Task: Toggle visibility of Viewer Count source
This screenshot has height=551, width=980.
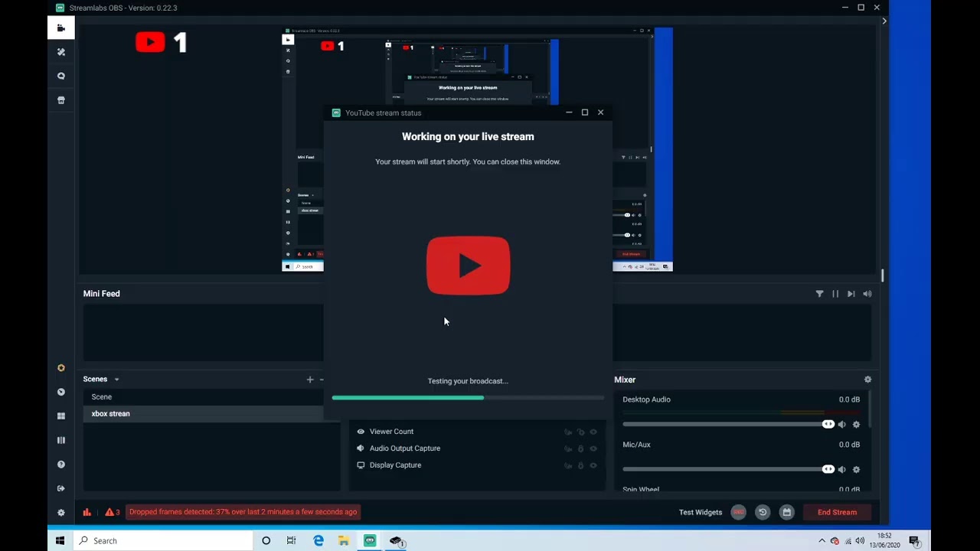Action: (x=593, y=432)
